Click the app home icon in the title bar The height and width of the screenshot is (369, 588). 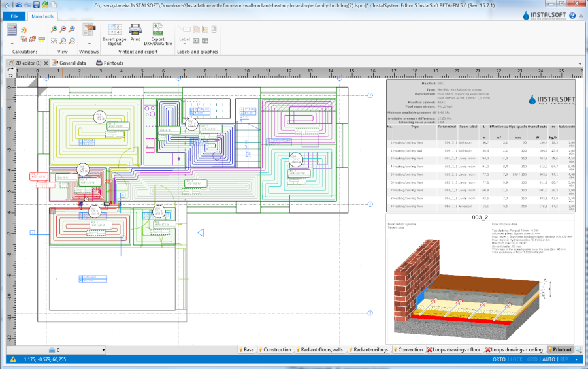[7, 5]
